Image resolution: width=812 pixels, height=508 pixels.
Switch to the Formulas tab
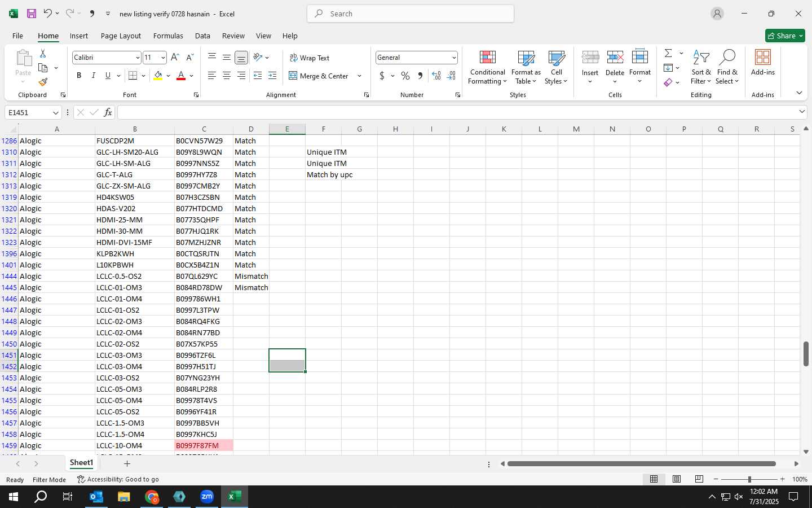click(168, 36)
